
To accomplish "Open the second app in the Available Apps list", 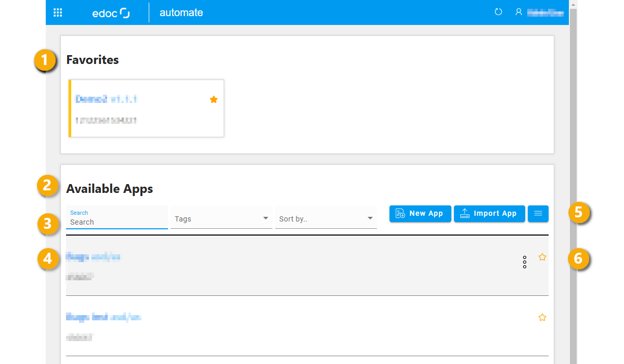I will [103, 317].
